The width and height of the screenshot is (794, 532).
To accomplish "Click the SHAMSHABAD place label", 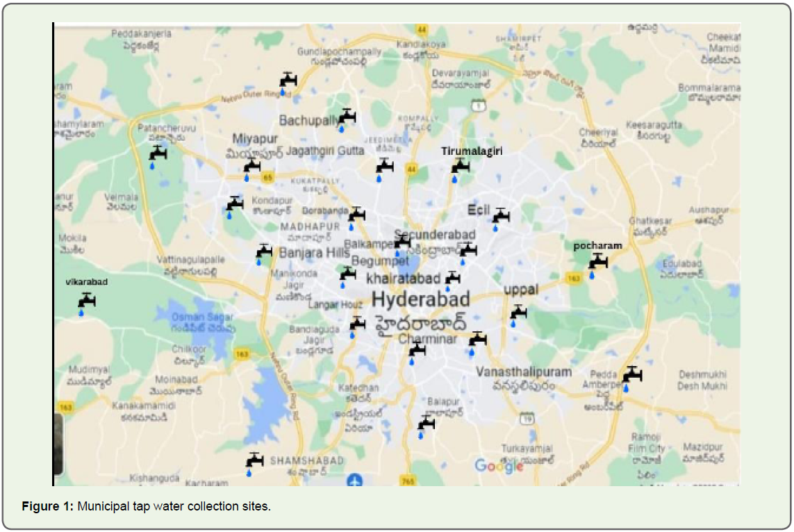I will (307, 460).
